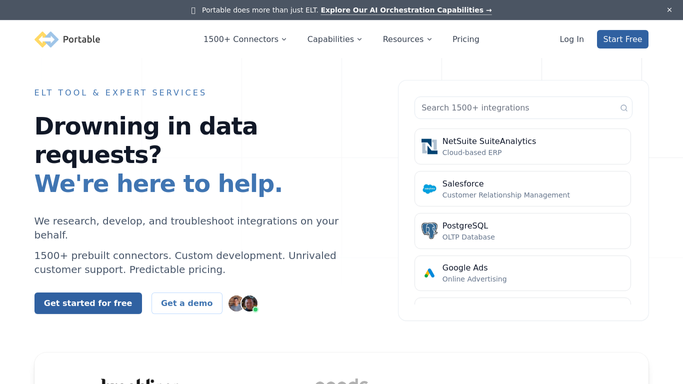Expand the 1500+ Connectors menu
The height and width of the screenshot is (384, 683).
245,39
